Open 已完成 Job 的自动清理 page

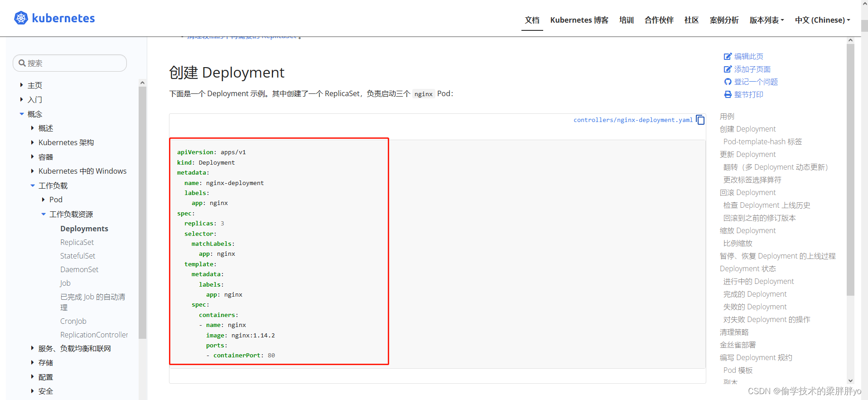pos(93,302)
